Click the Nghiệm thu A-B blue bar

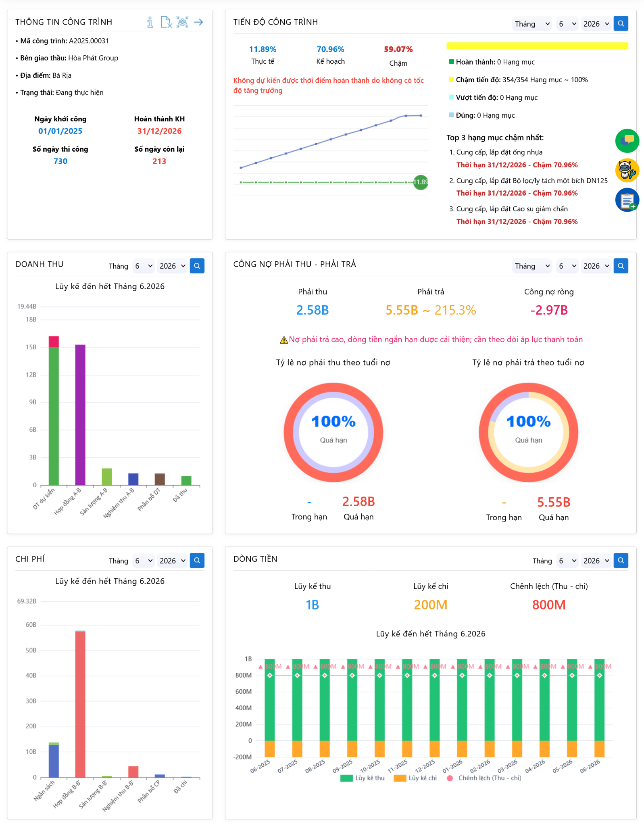133,479
